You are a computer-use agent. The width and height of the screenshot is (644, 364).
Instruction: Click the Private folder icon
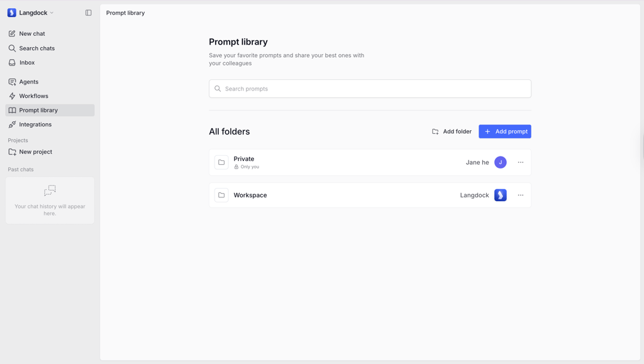click(x=221, y=162)
